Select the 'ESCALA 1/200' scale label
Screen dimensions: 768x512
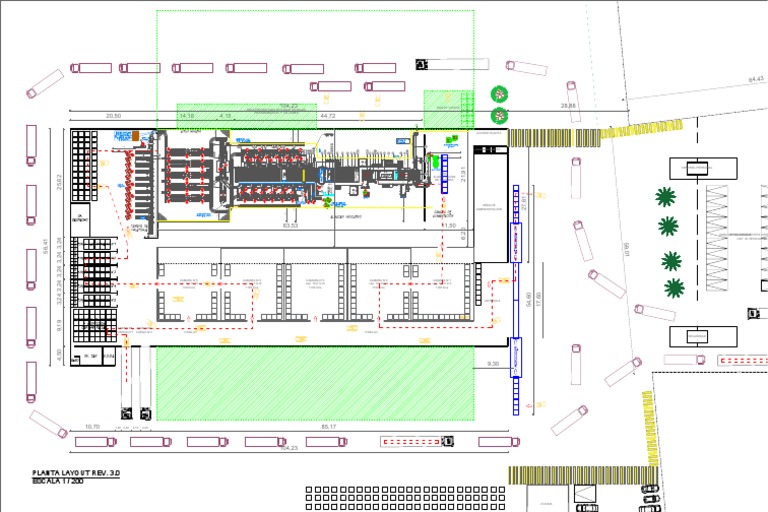tap(57, 481)
